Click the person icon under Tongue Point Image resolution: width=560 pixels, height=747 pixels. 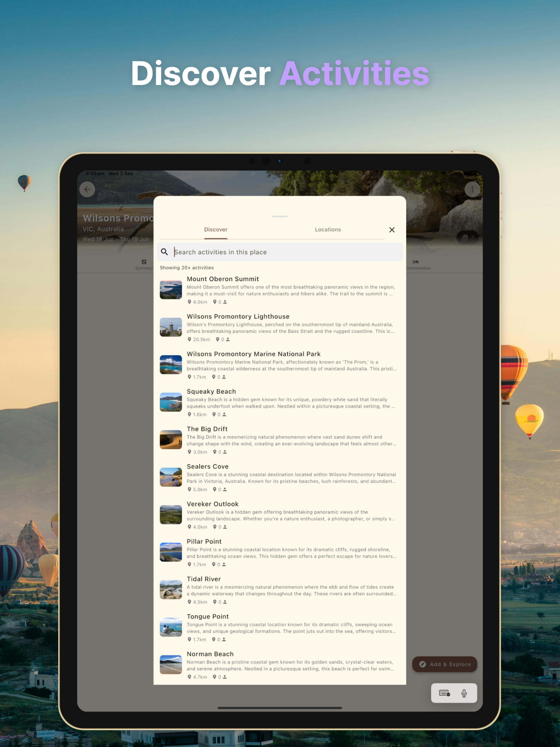click(224, 639)
